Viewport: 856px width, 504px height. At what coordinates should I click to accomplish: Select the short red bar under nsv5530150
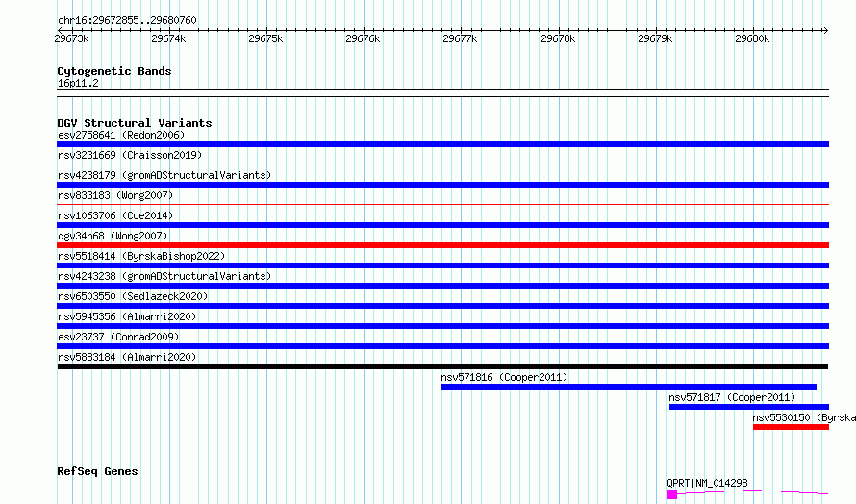point(791,427)
